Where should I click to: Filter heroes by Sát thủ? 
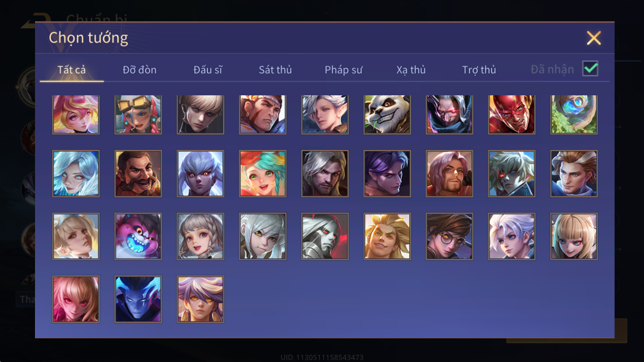tap(275, 70)
